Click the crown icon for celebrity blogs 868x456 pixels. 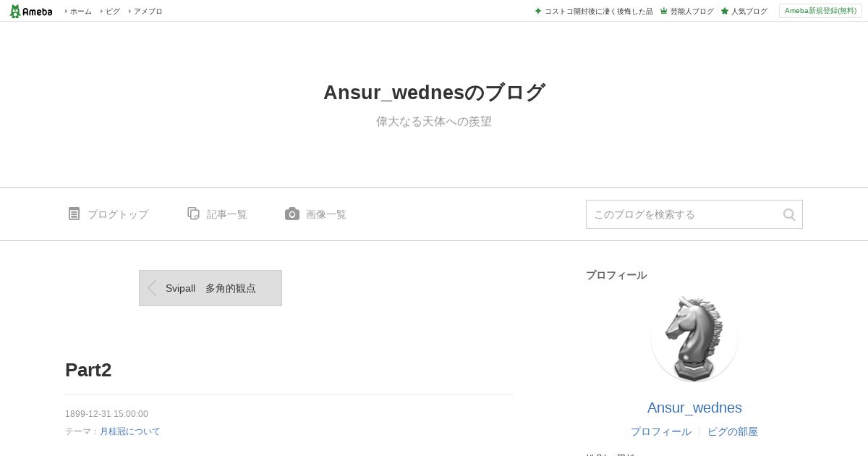(663, 11)
